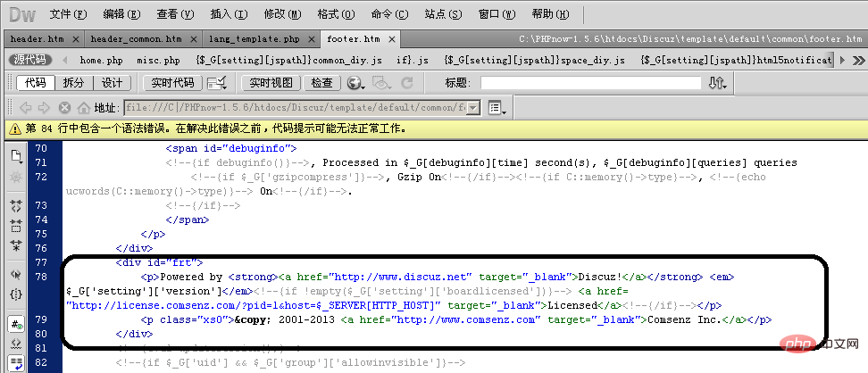Toggle 实时代码 live code
The width and height of the screenshot is (868, 373).
(x=172, y=83)
